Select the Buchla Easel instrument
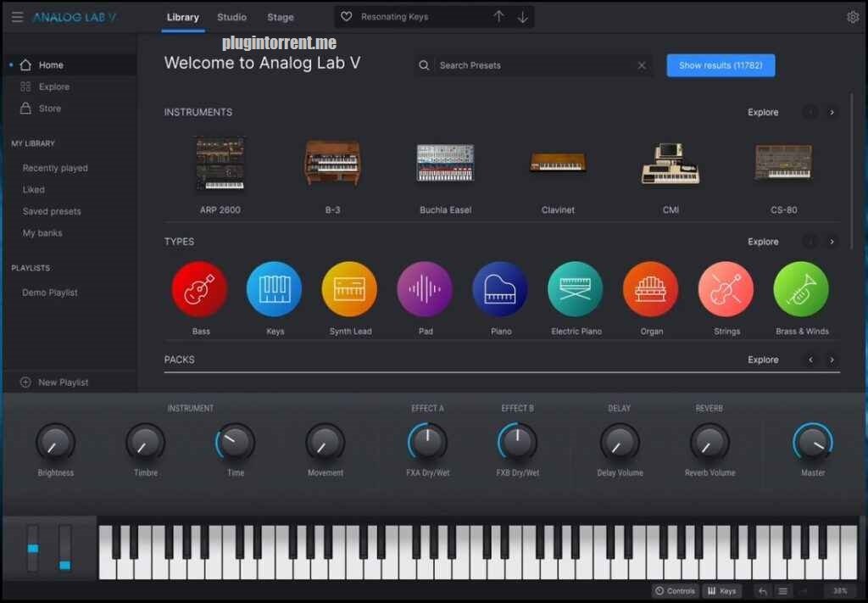Image resolution: width=868 pixels, height=603 pixels. [446, 163]
